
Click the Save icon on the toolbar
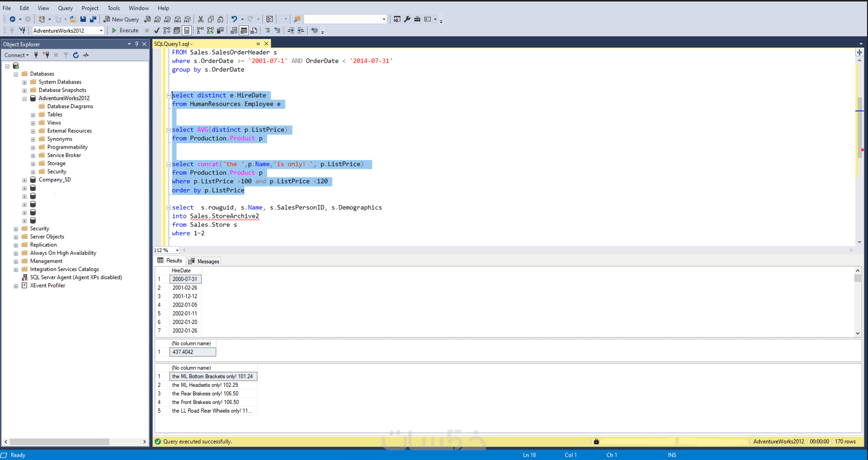pos(82,19)
